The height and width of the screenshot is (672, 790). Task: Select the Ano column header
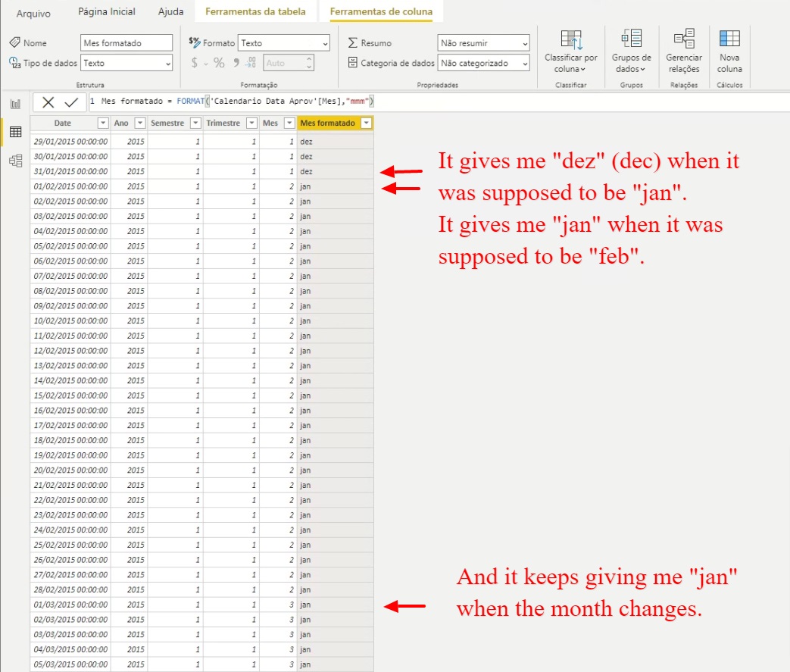click(121, 123)
